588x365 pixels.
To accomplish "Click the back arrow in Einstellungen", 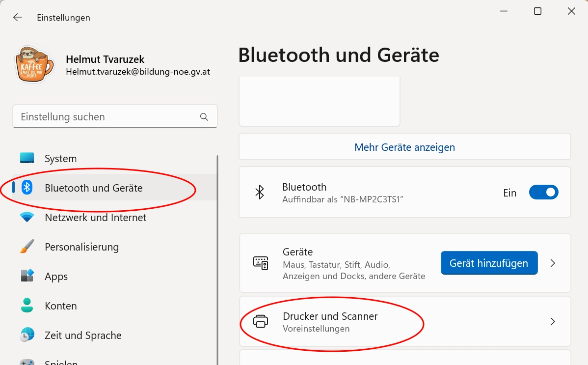I will tap(18, 17).
